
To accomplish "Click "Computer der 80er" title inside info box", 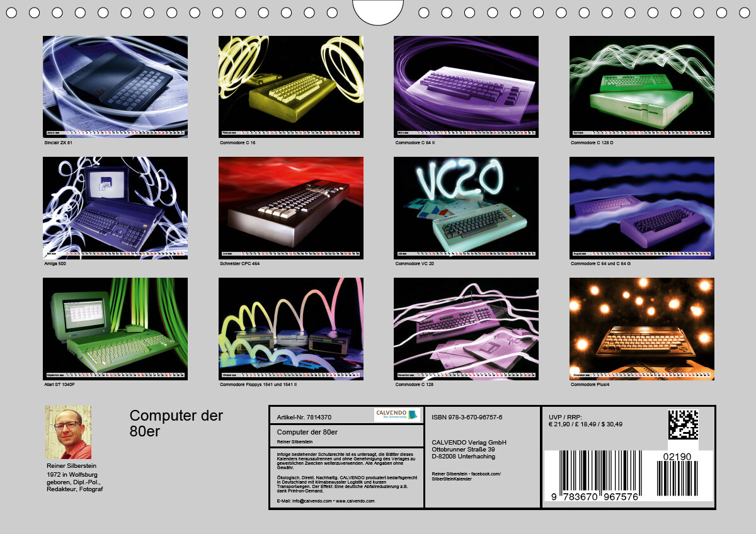I will 307,432.
